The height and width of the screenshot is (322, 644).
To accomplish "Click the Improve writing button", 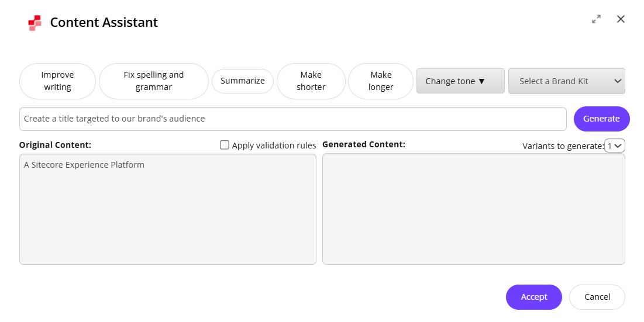I will click(x=57, y=81).
